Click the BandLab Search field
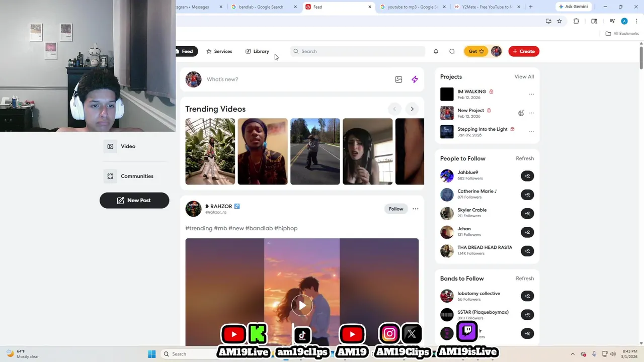 click(358, 51)
